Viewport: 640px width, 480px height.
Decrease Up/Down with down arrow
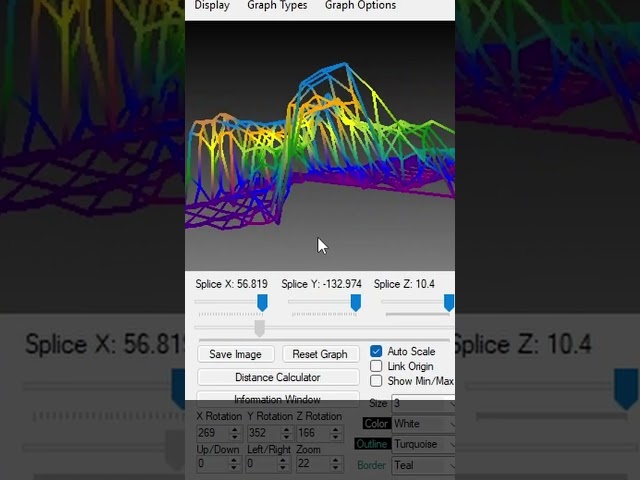[x=234, y=467]
